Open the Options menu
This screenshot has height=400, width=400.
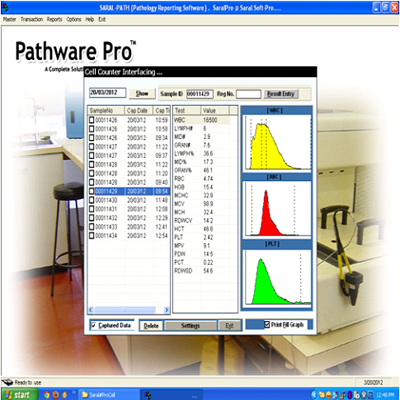tap(74, 19)
